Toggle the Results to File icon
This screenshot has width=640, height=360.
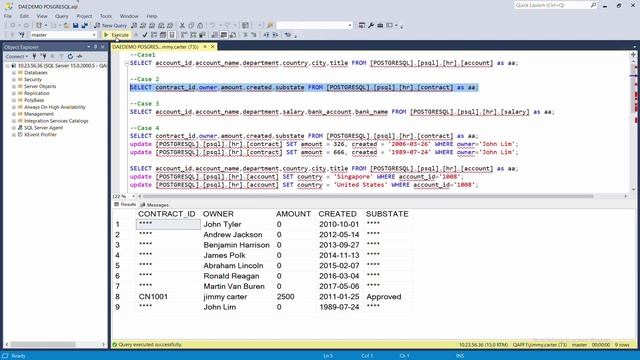click(x=233, y=35)
